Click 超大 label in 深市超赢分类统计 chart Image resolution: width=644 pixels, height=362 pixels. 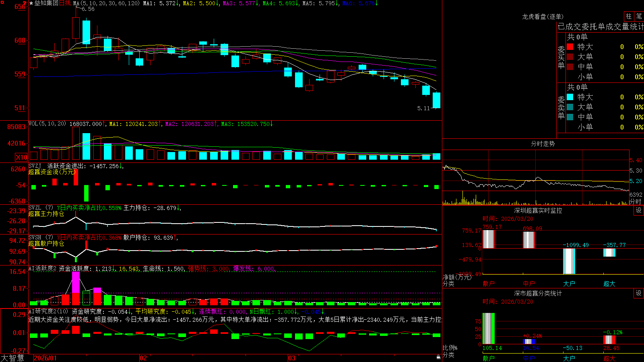pos(609,358)
